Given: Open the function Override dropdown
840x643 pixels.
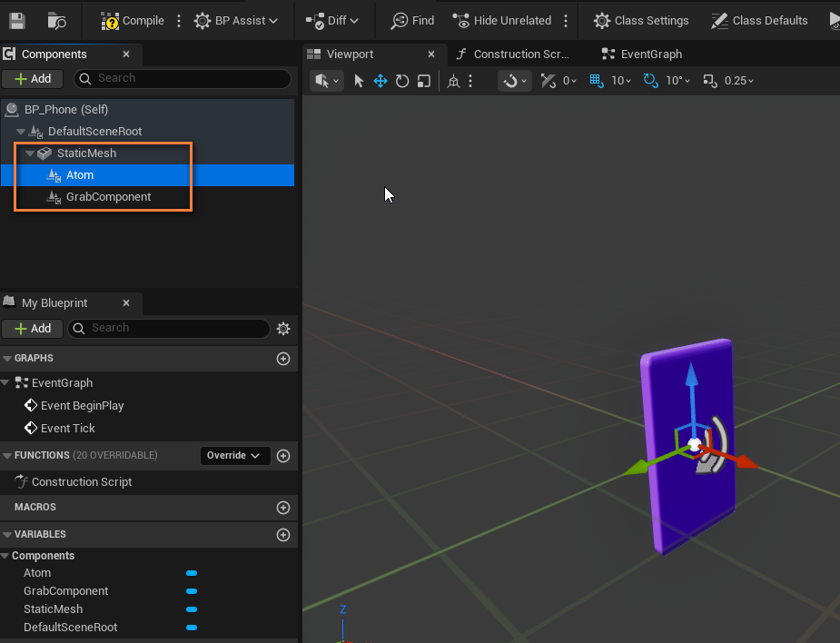Looking at the screenshot, I should pyautogui.click(x=234, y=456).
